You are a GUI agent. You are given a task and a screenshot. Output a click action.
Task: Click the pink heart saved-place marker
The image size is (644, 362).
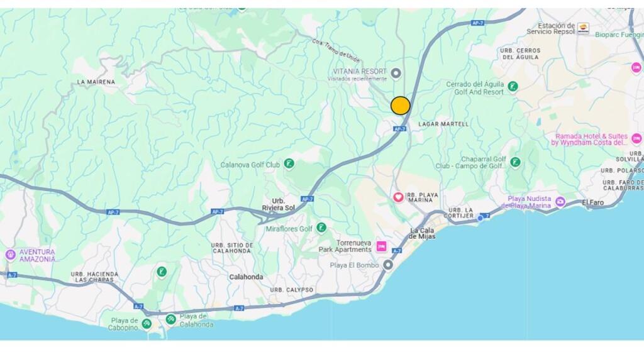pos(398,197)
